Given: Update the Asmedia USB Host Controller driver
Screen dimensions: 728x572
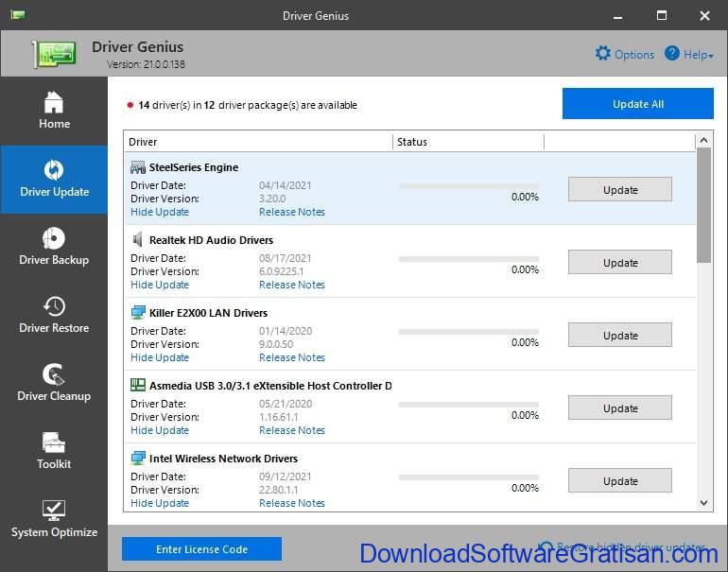Looking at the screenshot, I should (x=620, y=408).
